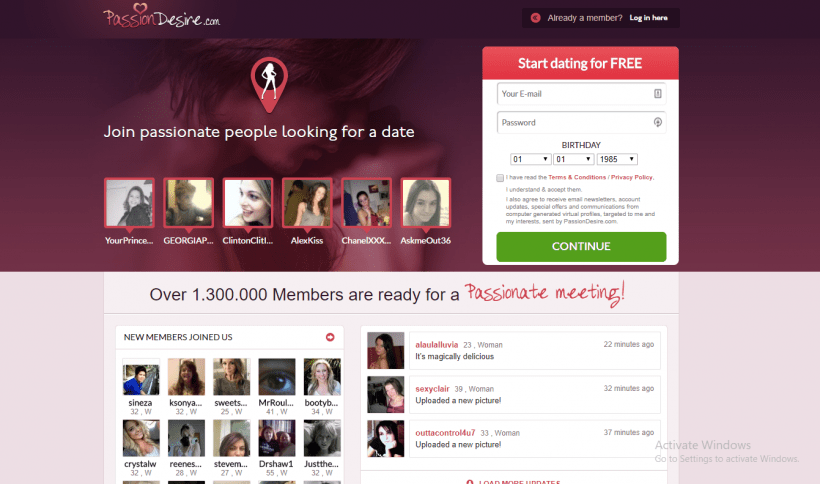Select new member crystalw's thumbnail
The width and height of the screenshot is (820, 484).
tap(141, 438)
